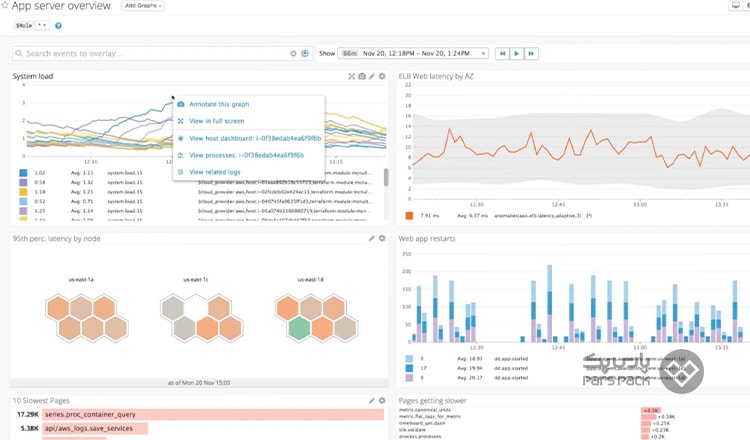The height and width of the screenshot is (440, 750).
Task: Select Annotate this graph menu entry
Action: [219, 104]
